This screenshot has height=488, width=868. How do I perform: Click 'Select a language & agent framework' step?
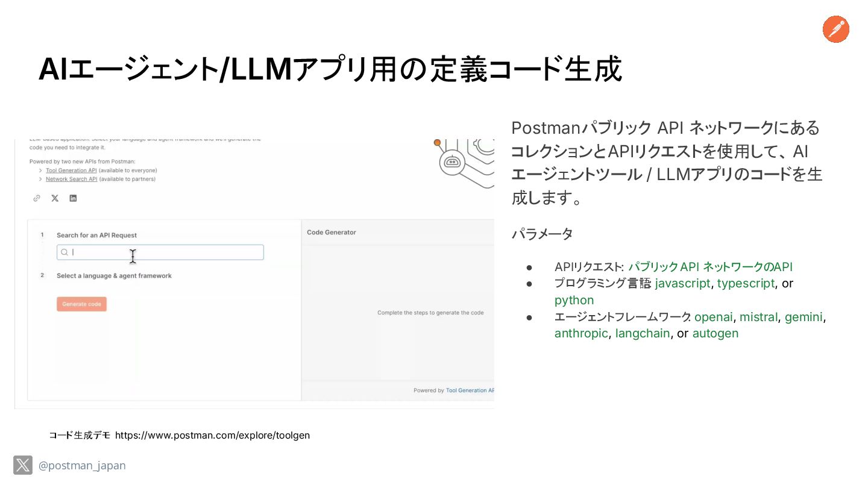(x=114, y=276)
